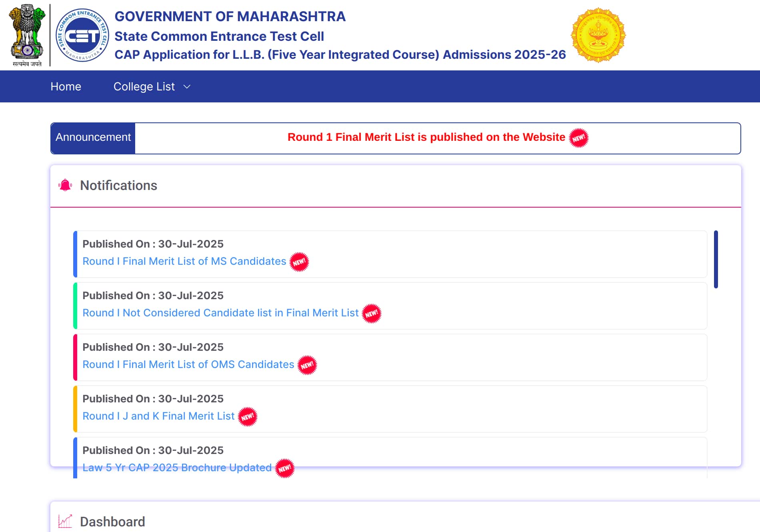Click the NEW badge in the Announcement banner

pyautogui.click(x=578, y=138)
